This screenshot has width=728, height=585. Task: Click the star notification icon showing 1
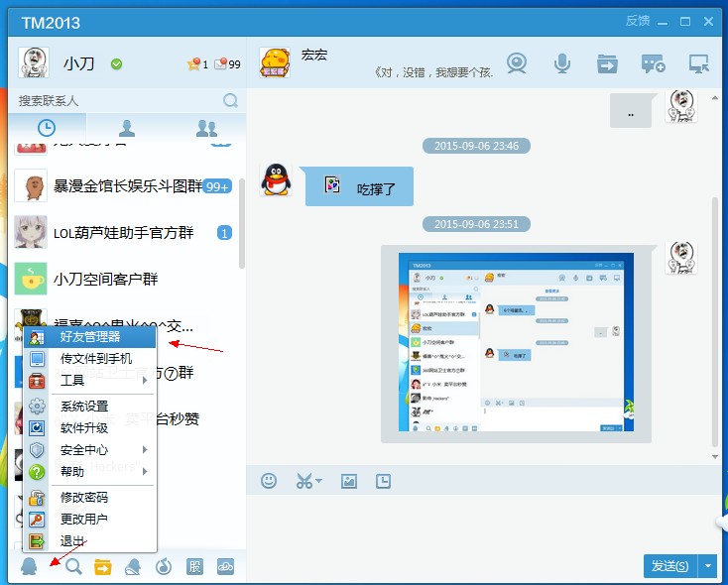[193, 63]
